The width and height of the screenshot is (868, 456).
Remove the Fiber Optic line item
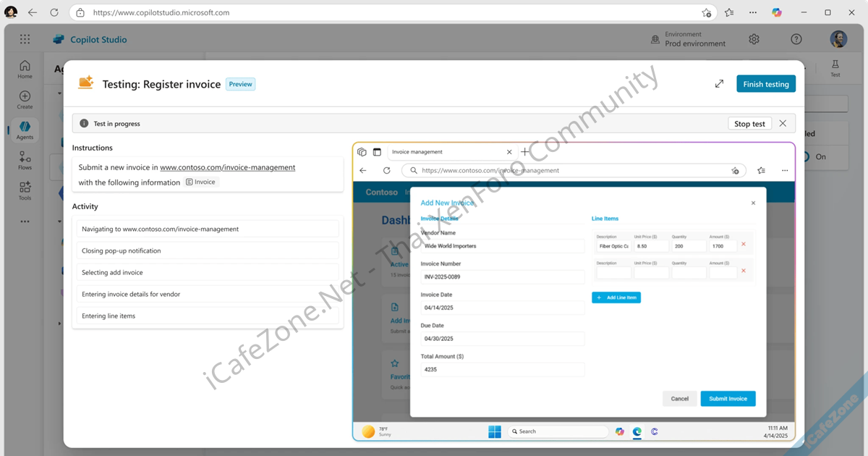[743, 244]
